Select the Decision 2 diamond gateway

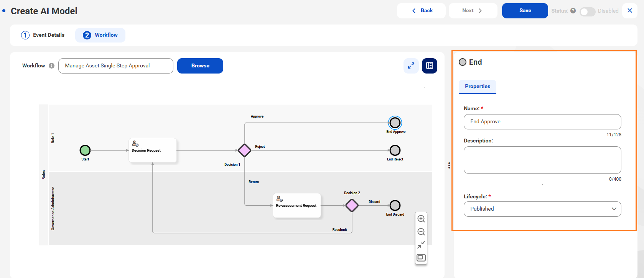tap(352, 205)
